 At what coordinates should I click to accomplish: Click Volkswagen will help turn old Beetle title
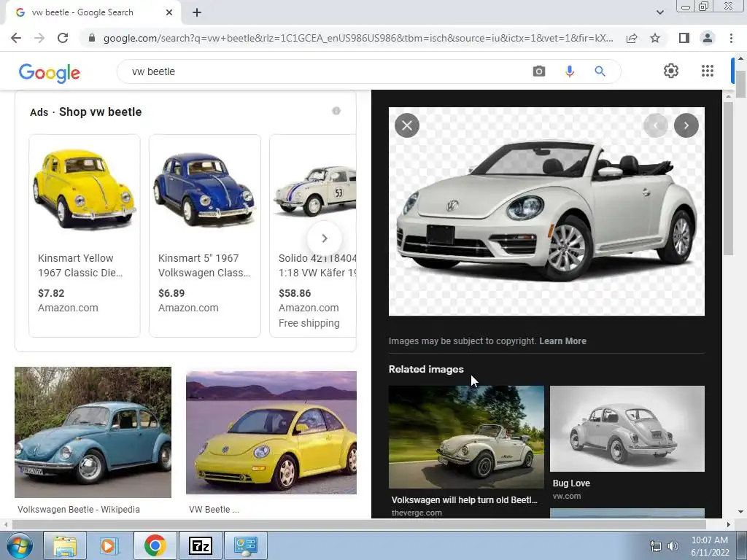tap(464, 500)
